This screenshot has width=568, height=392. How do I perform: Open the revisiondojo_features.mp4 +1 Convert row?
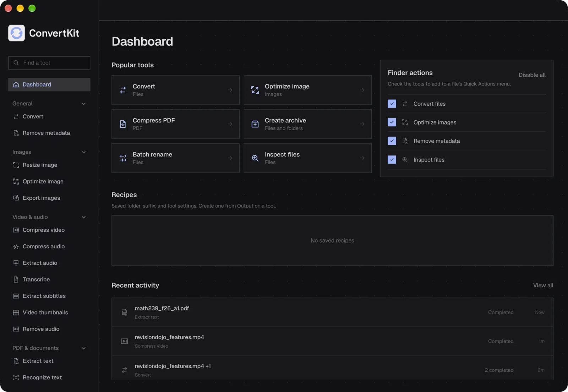(332, 368)
